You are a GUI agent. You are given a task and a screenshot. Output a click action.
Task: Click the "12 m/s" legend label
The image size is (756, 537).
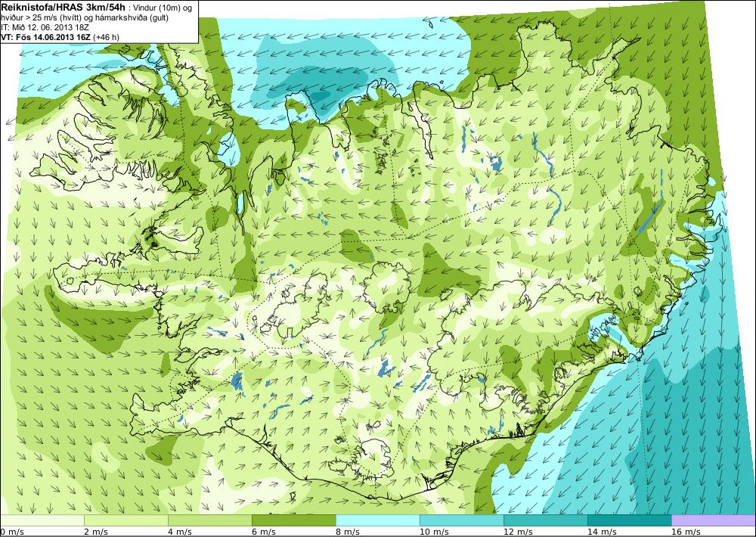click(518, 532)
